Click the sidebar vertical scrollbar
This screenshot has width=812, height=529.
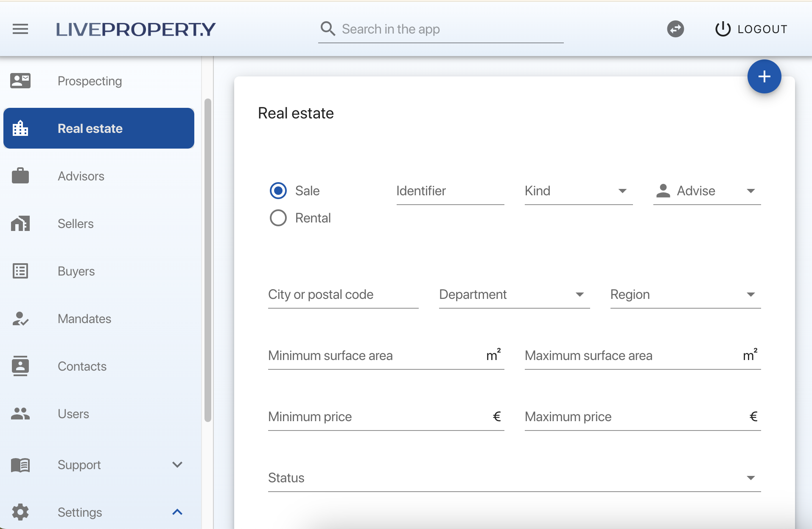tap(208, 260)
